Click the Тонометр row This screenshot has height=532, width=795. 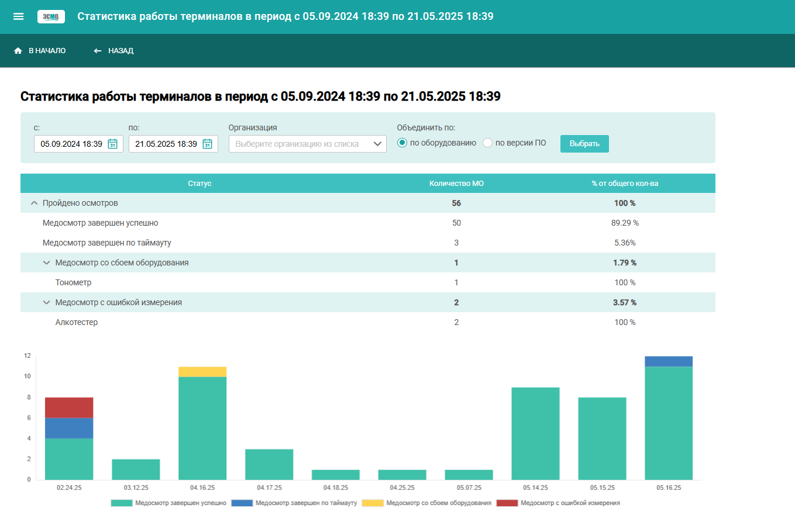pyautogui.click(x=368, y=282)
